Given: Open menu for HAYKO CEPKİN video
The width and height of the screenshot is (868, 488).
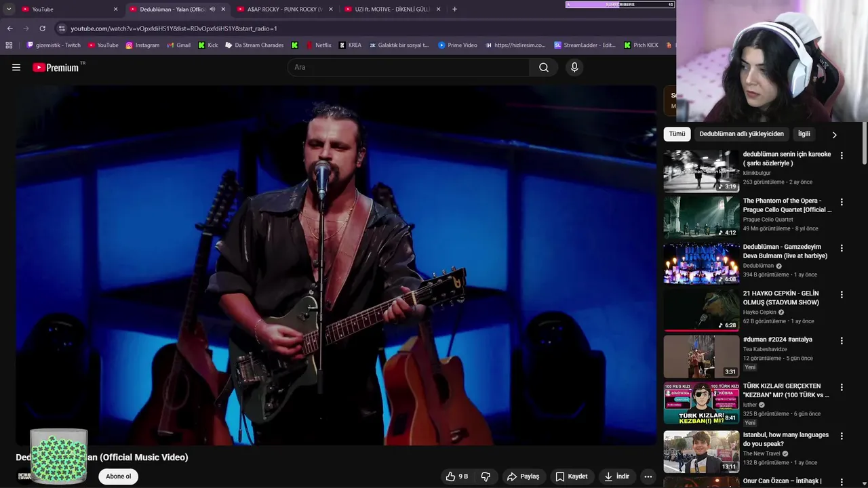Looking at the screenshot, I should tap(842, 295).
